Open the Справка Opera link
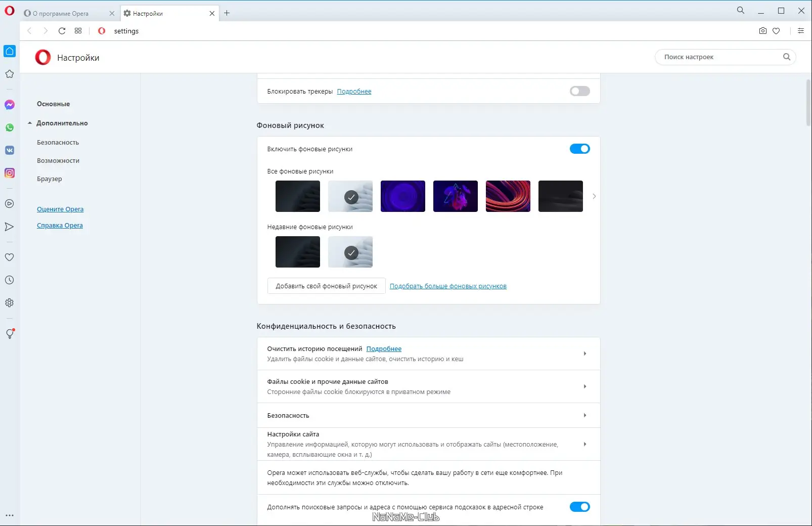812x526 pixels. [x=60, y=225]
